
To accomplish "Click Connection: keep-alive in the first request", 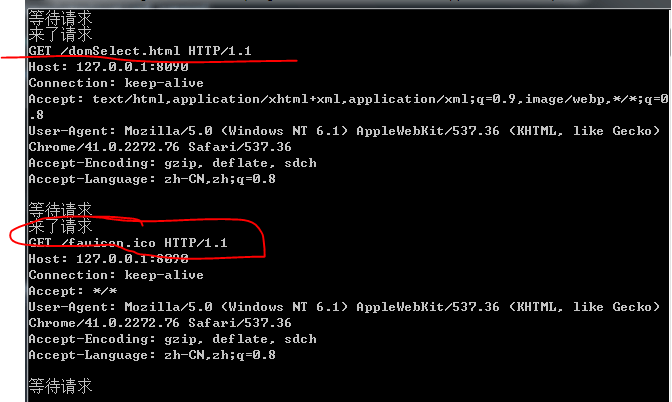I will tap(116, 83).
